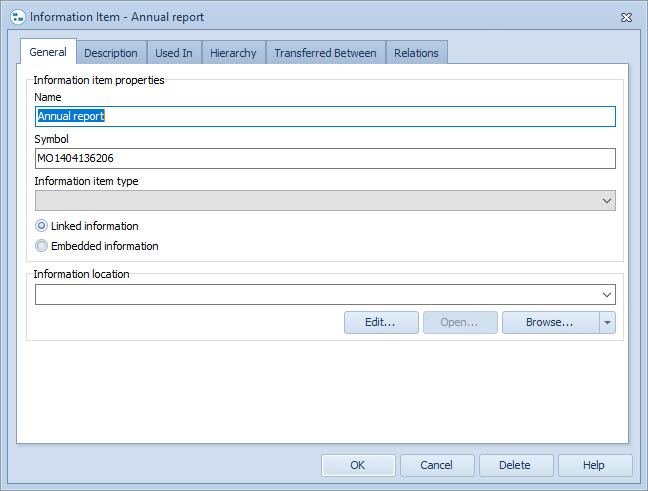Show the Transferred Between tab
This screenshot has height=491, width=648.
pos(325,53)
